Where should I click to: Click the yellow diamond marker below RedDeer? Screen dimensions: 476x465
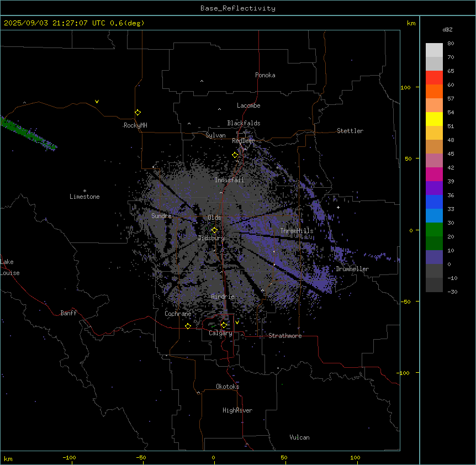click(x=235, y=155)
